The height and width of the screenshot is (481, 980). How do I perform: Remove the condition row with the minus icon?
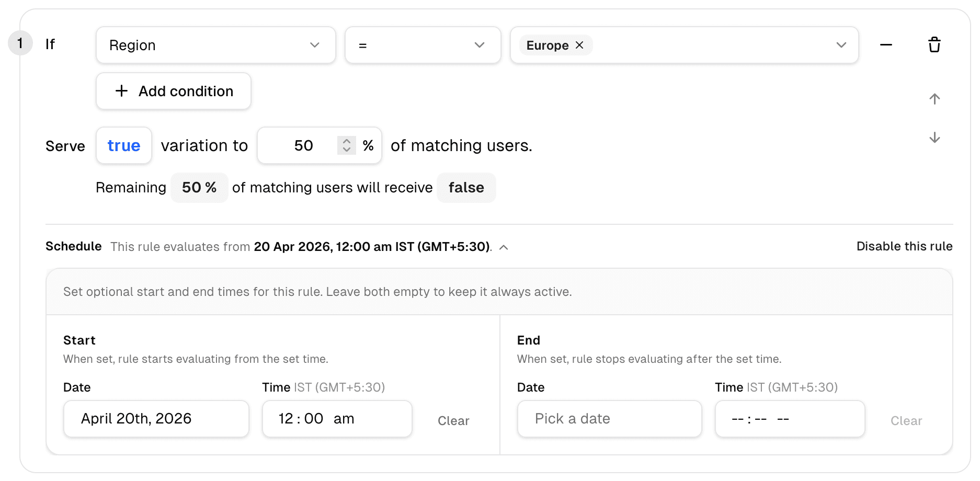tap(886, 45)
